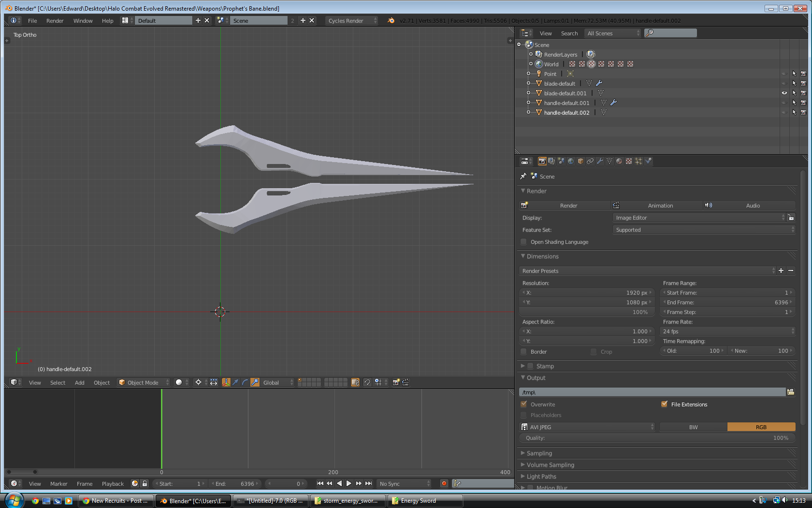Image resolution: width=812 pixels, height=508 pixels.
Task: Open the Constraints properties tab
Action: click(x=590, y=161)
